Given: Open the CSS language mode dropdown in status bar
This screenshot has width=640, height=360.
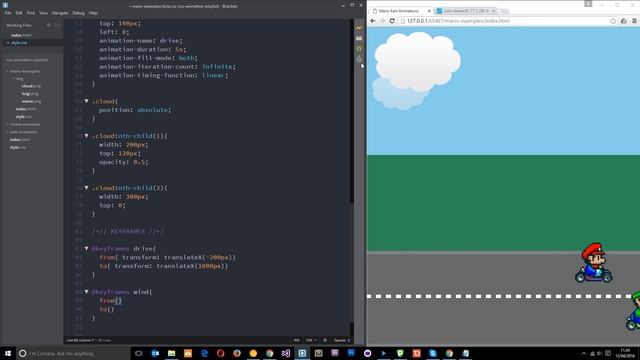Looking at the screenshot, I should 311,340.
